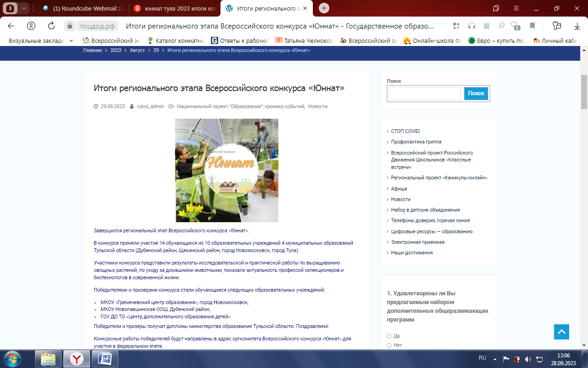Click the headphones read-aloud icon
Screen dimensions: 588x368
click(471, 26)
